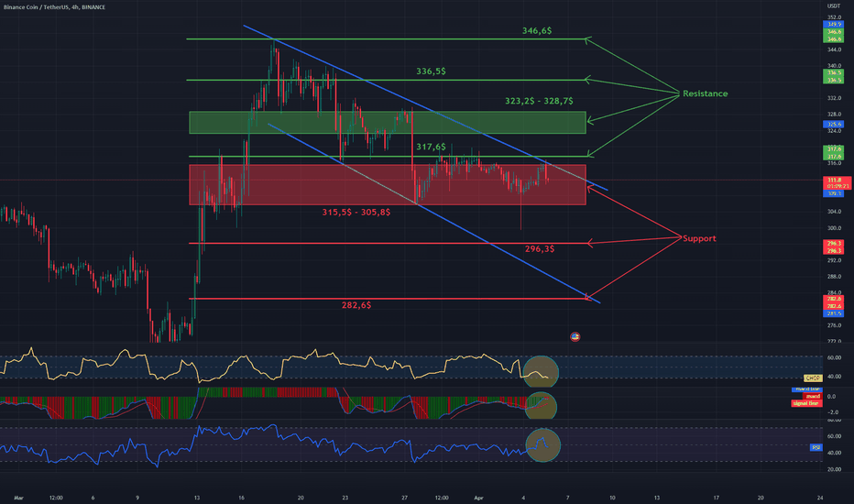Image resolution: width=854 pixels, height=504 pixels.
Task: Click the 304.0 value on price axis
Action: 835,212
